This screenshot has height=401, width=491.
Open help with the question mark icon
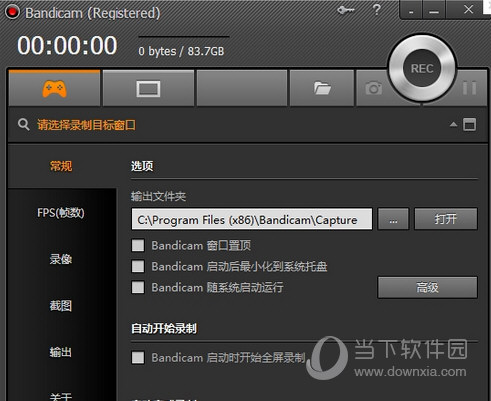(377, 10)
